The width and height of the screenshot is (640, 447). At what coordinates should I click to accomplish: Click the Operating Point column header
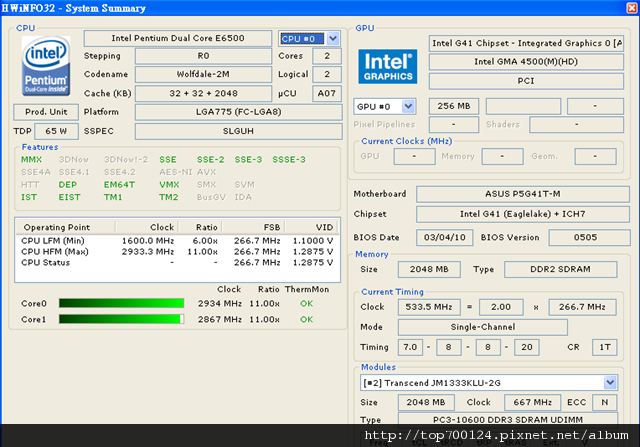tap(65, 227)
